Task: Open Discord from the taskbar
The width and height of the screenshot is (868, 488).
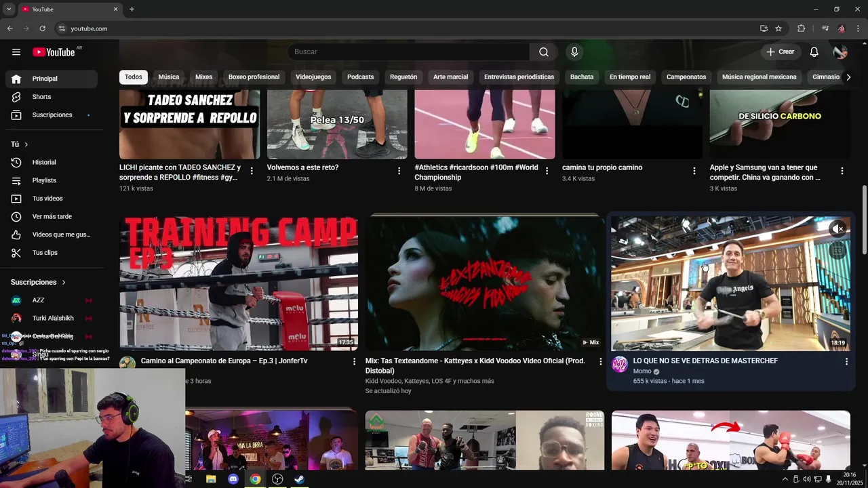Action: tap(233, 479)
